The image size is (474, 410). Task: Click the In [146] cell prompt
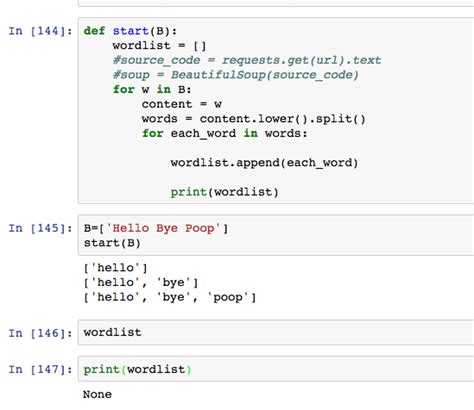tap(40, 333)
